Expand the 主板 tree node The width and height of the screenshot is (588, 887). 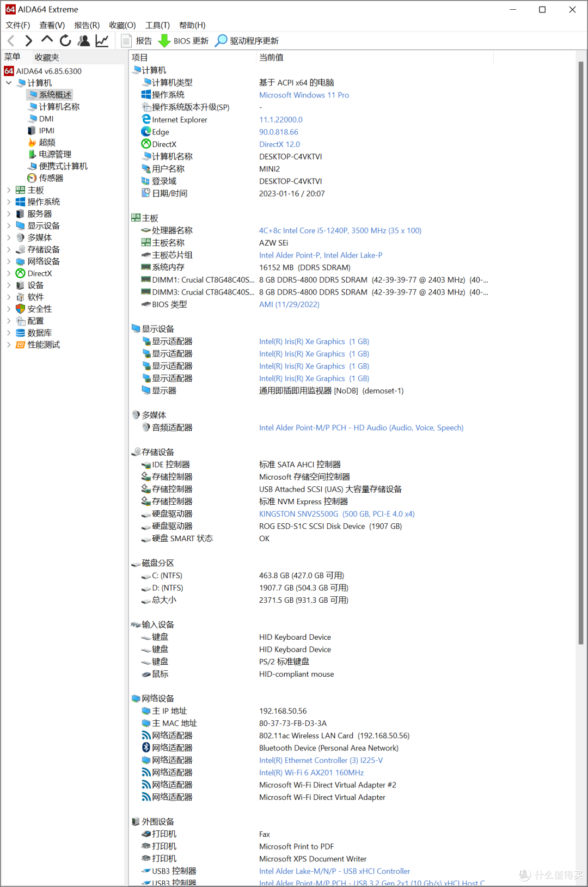(9, 190)
